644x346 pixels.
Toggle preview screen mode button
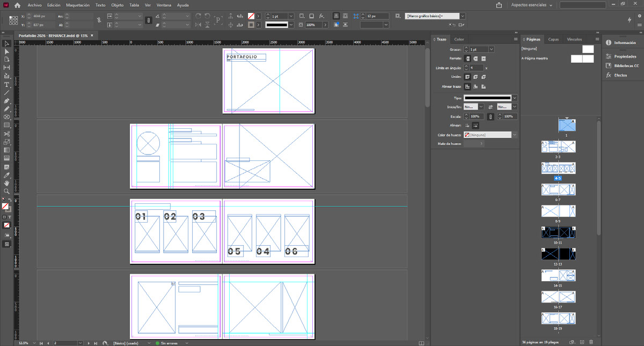click(x=7, y=244)
